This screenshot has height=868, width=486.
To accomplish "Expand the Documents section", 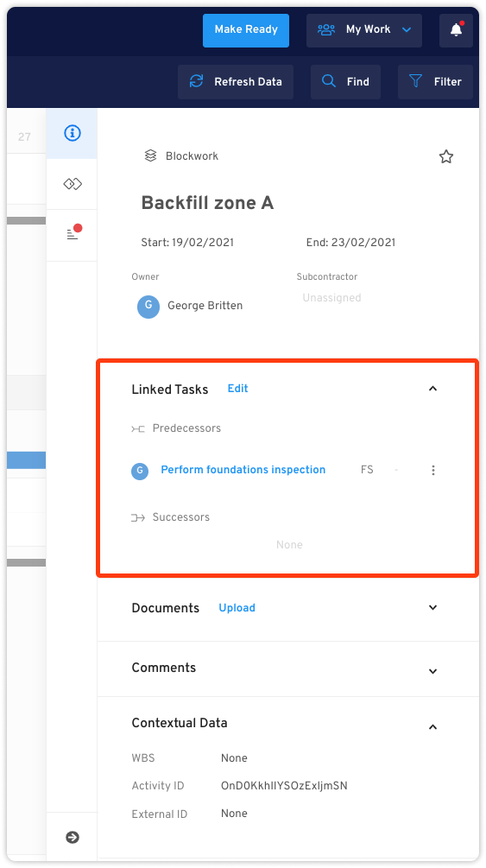I will [x=432, y=607].
